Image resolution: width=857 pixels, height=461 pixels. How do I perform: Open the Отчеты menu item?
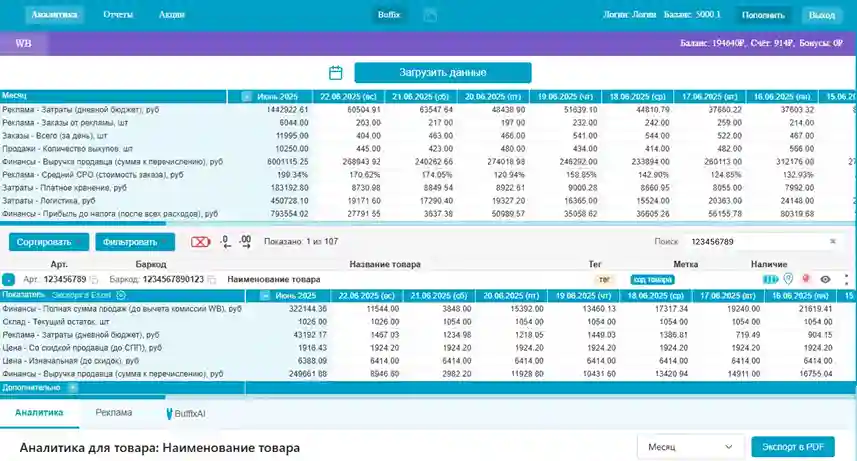pyautogui.click(x=118, y=15)
